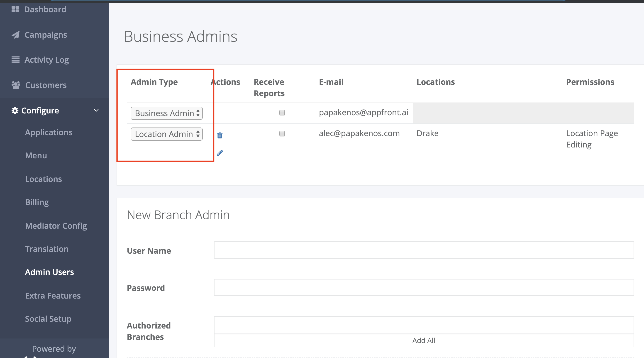Click the E-mail column header
644x358 pixels.
pos(331,82)
